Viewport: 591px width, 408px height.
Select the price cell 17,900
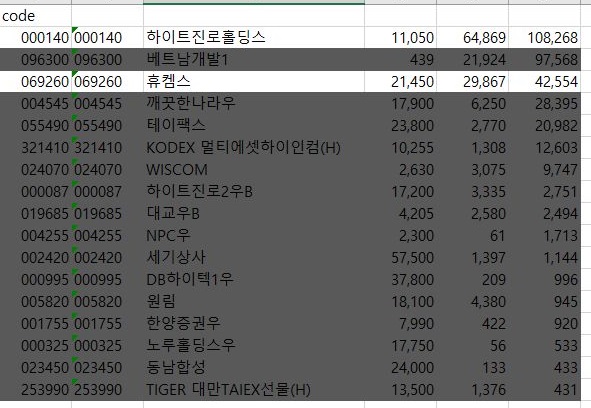coord(401,103)
